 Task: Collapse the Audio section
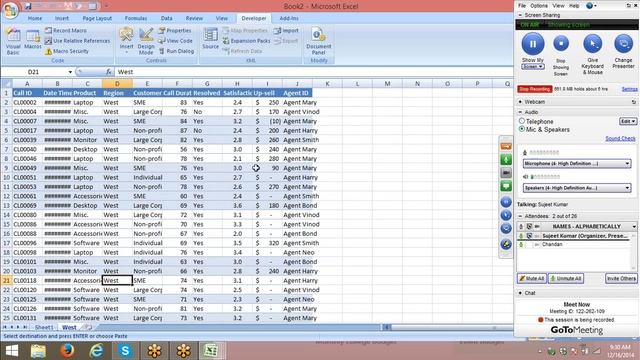tap(520, 112)
